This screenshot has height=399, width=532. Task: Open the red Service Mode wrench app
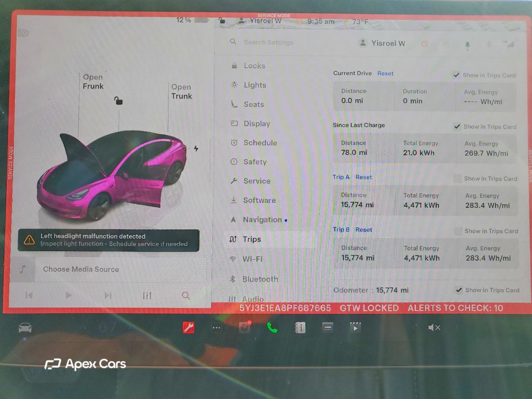(x=189, y=328)
